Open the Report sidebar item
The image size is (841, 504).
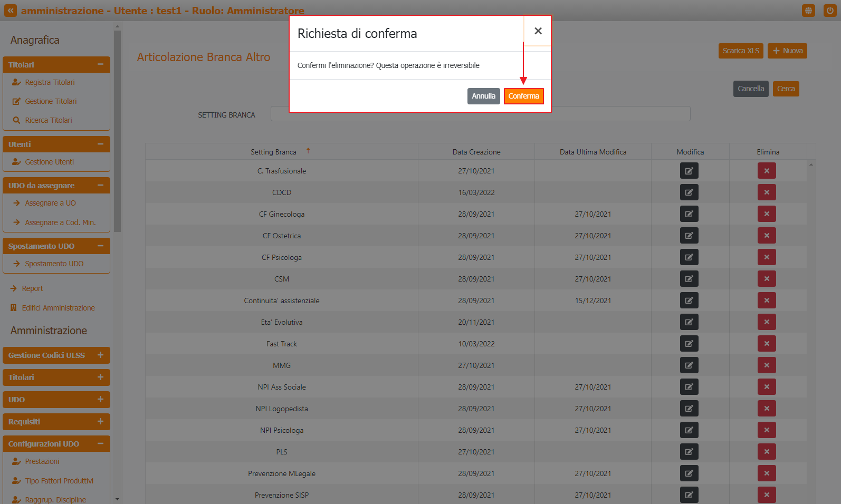pyautogui.click(x=32, y=288)
